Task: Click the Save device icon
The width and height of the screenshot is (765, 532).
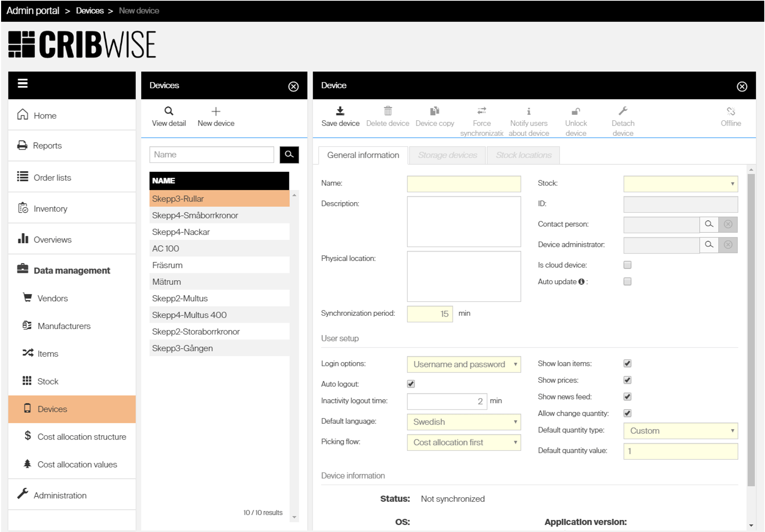Action: point(340,111)
